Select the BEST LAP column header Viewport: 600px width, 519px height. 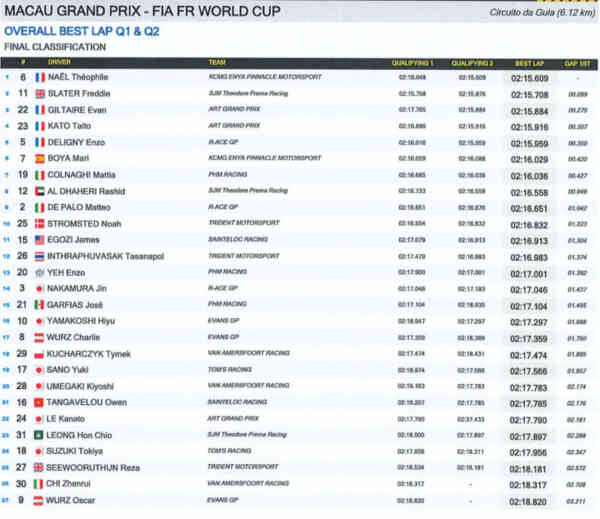tap(530, 62)
